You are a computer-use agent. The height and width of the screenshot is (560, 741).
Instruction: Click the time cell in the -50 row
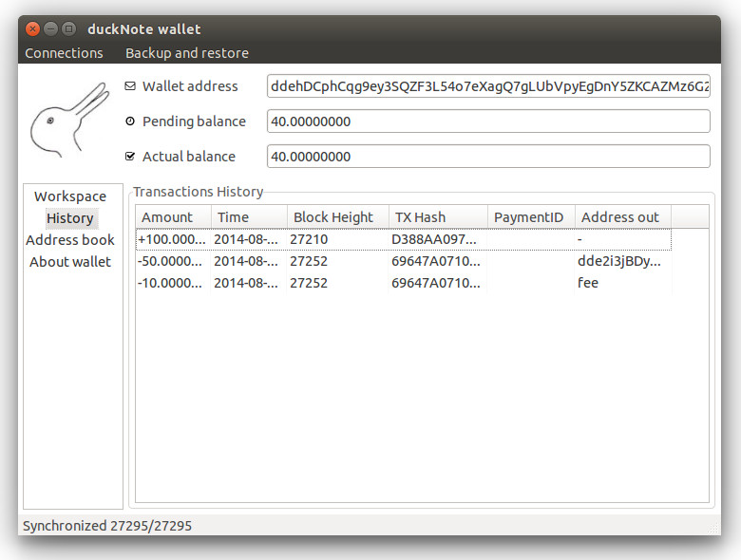249,261
